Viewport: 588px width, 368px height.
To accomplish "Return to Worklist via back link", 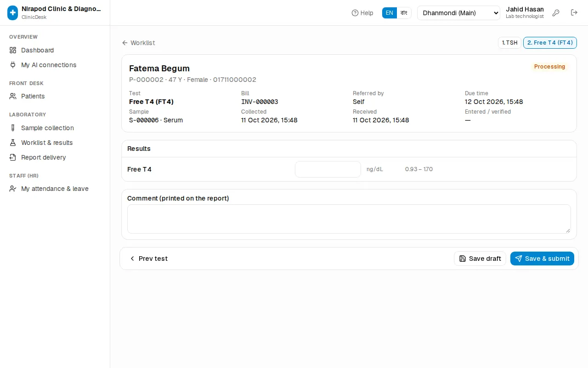I will (x=138, y=43).
